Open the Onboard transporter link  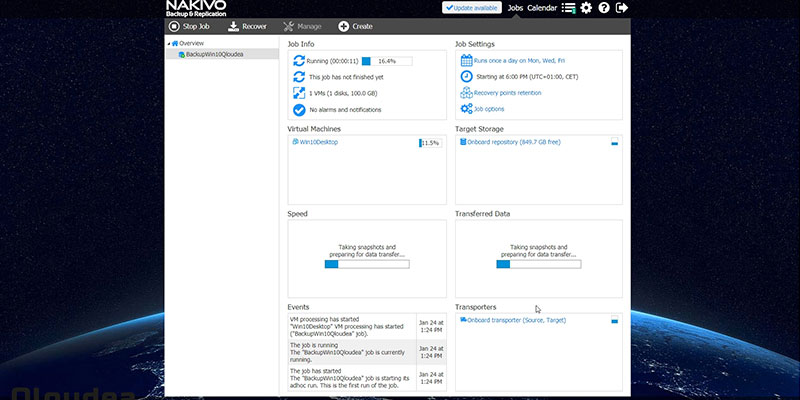[x=516, y=320]
